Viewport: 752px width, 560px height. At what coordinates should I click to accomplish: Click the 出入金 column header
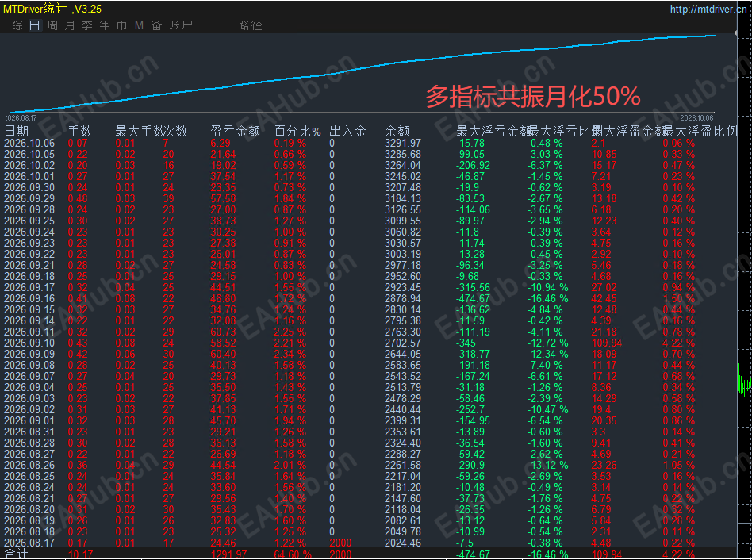[347, 131]
